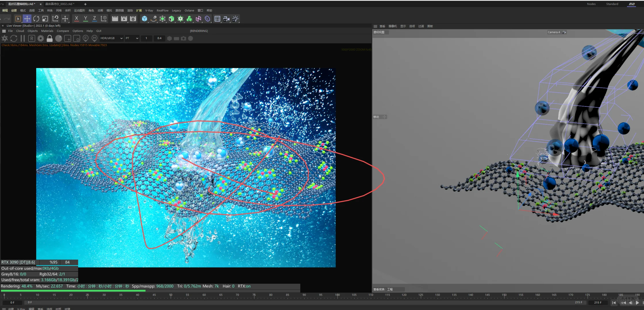The height and width of the screenshot is (310, 644).
Task: Add a Cube primitive object
Action: point(144,19)
